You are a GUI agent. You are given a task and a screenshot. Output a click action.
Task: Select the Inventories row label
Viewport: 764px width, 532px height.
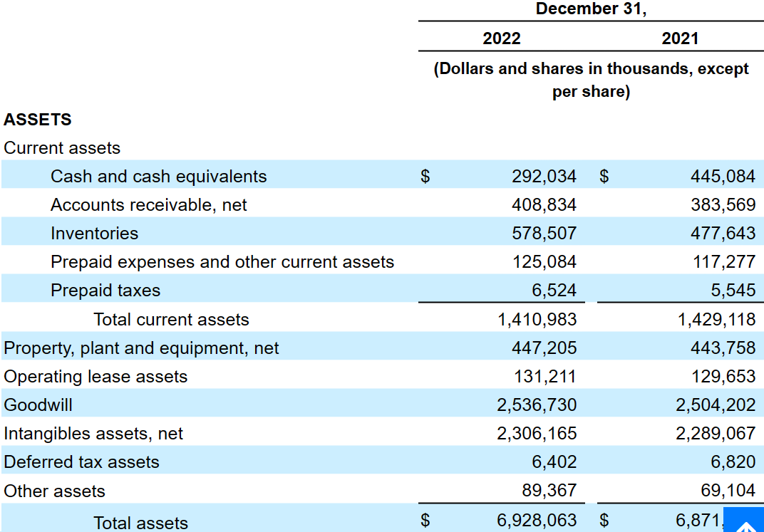point(95,233)
